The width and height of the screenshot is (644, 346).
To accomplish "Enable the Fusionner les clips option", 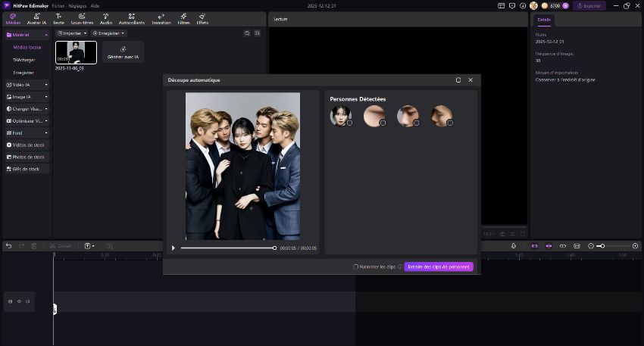I will tap(356, 267).
